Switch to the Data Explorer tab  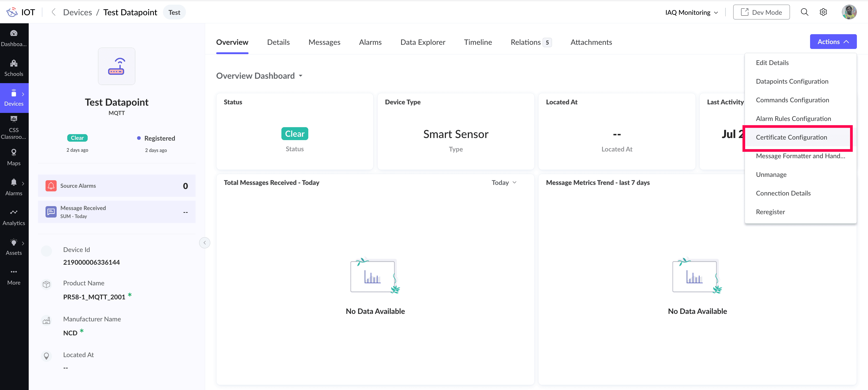click(x=423, y=42)
